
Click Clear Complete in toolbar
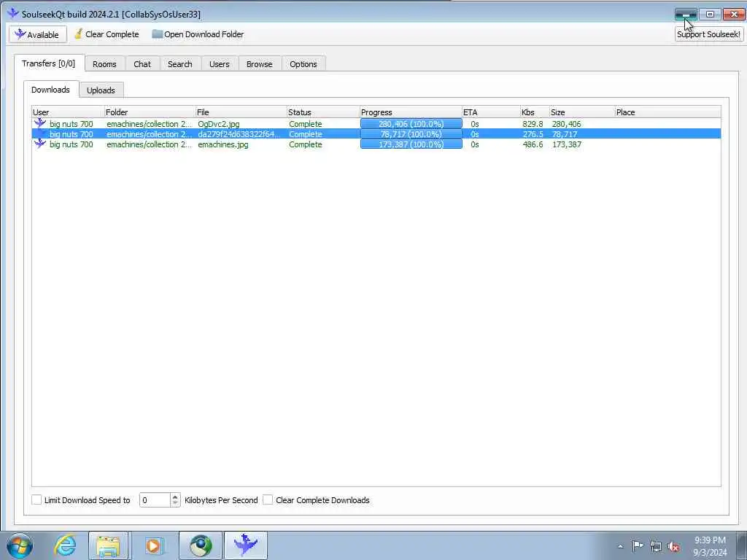pyautogui.click(x=107, y=34)
